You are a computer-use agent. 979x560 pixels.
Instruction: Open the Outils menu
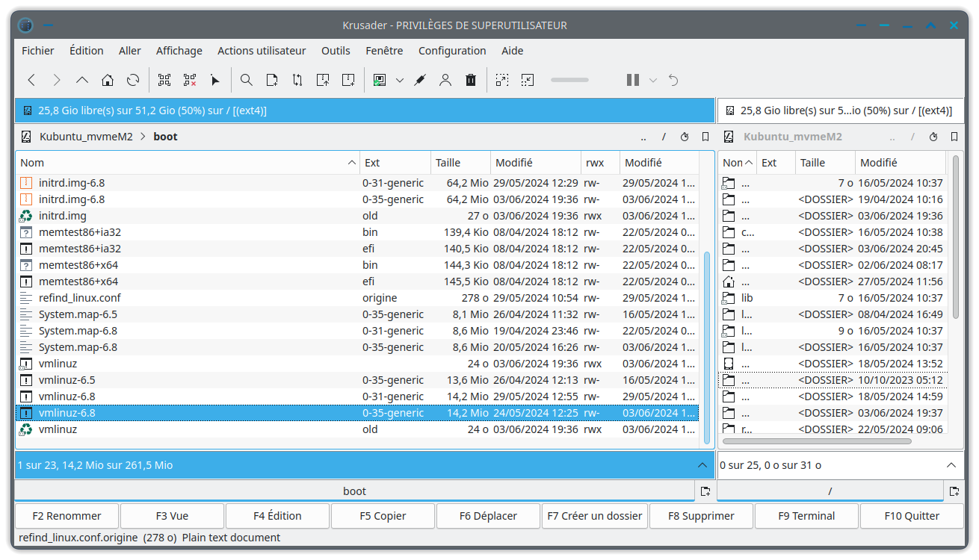tap(336, 51)
